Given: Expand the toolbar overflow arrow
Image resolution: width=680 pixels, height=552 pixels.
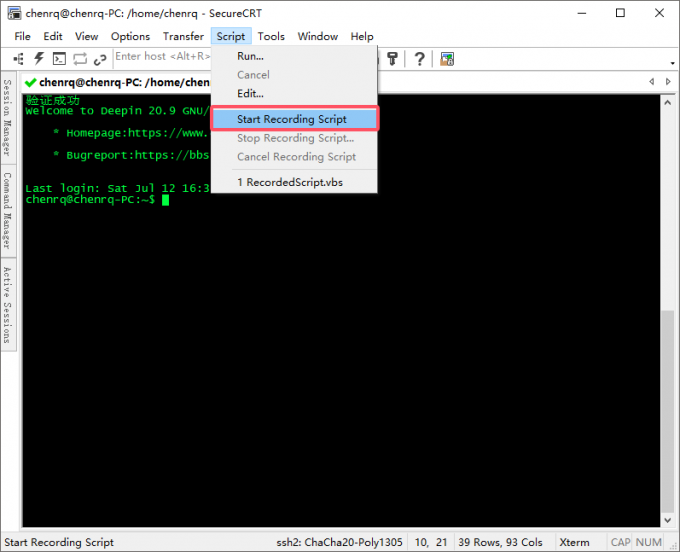Looking at the screenshot, I should (673, 63).
